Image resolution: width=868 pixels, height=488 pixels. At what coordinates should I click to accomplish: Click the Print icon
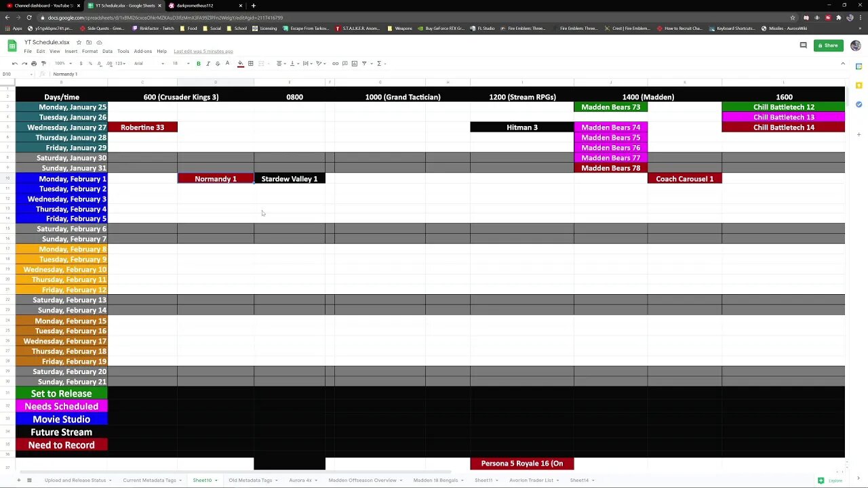pos(34,64)
